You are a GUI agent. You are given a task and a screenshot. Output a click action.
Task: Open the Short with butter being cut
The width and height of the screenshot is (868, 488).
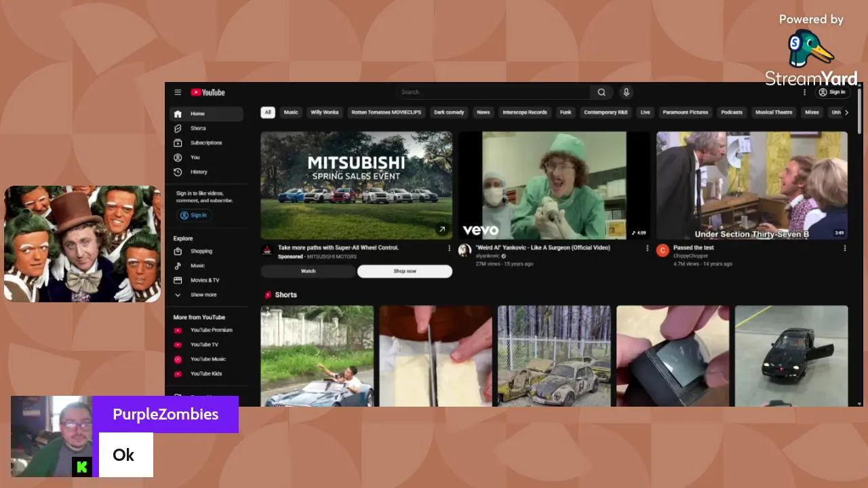click(435, 356)
